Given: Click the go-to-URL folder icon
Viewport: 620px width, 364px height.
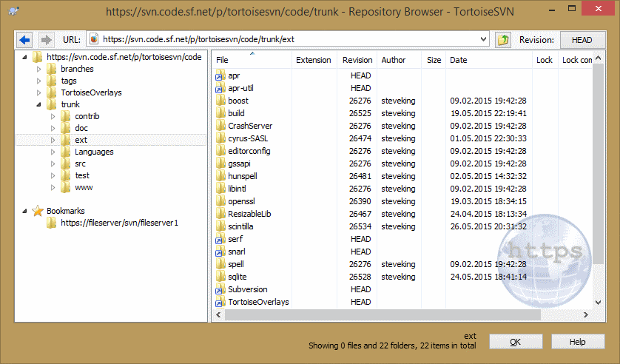Looking at the screenshot, I should coord(503,40).
